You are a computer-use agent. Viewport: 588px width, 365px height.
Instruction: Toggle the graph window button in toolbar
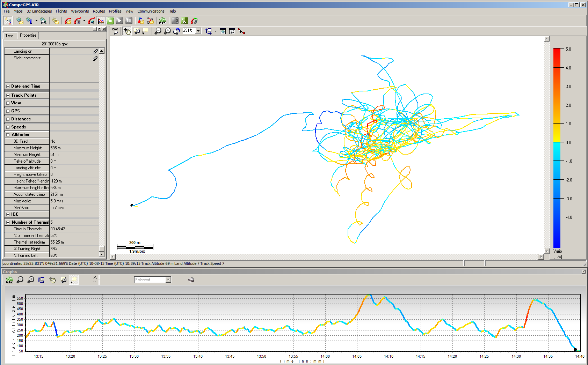[101, 21]
